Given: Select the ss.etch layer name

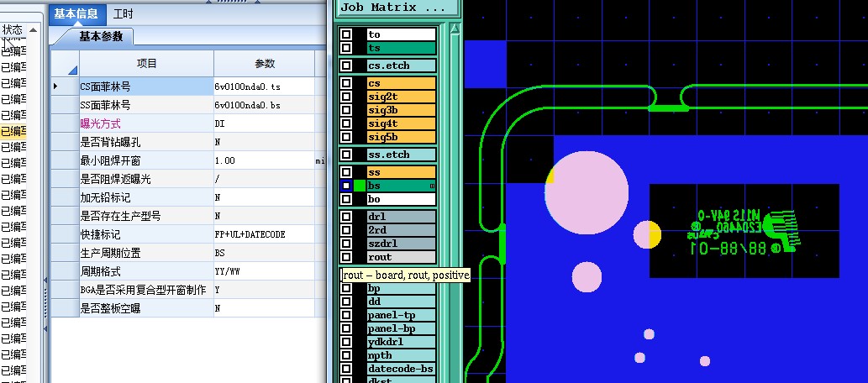Looking at the screenshot, I should click(402, 155).
